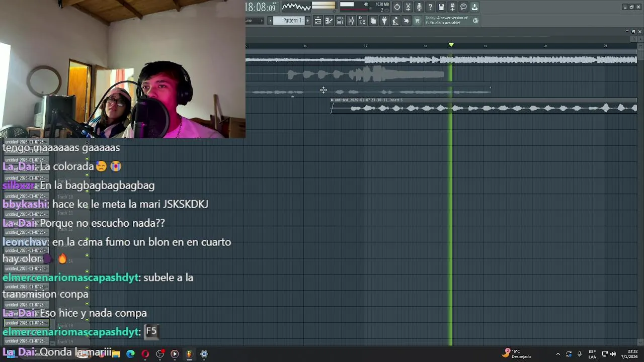Open the snap 'Line' dropdown
644x362 pixels.
point(255,21)
